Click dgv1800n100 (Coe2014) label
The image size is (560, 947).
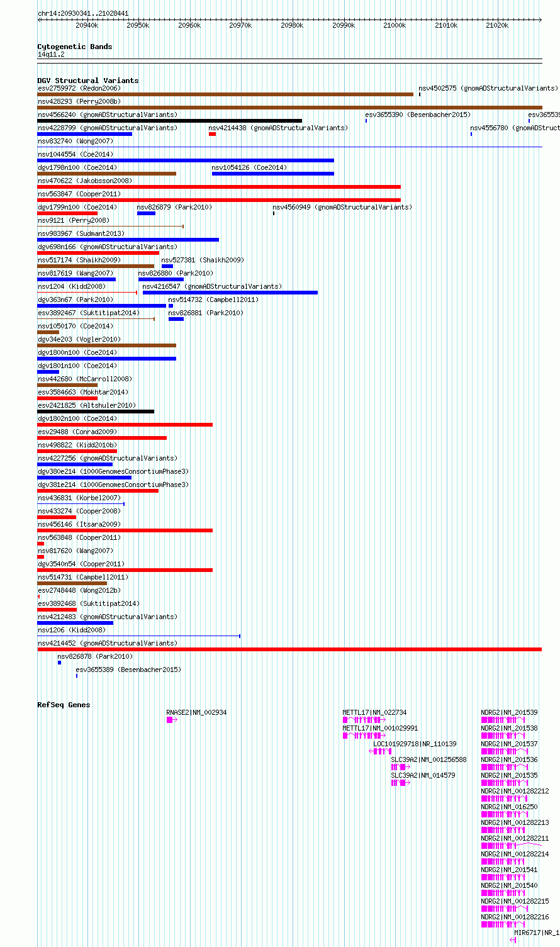(77, 352)
